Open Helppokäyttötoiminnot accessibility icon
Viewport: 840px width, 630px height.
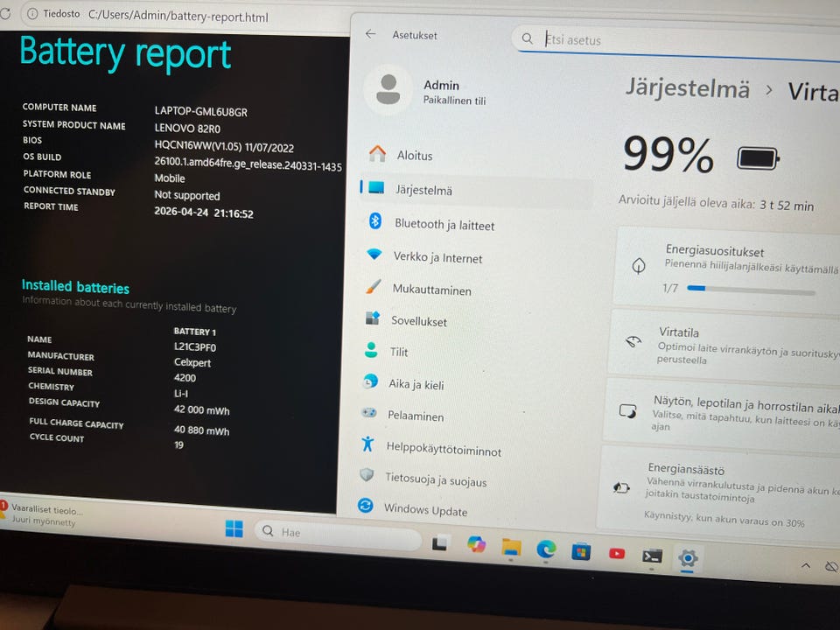[x=367, y=444]
